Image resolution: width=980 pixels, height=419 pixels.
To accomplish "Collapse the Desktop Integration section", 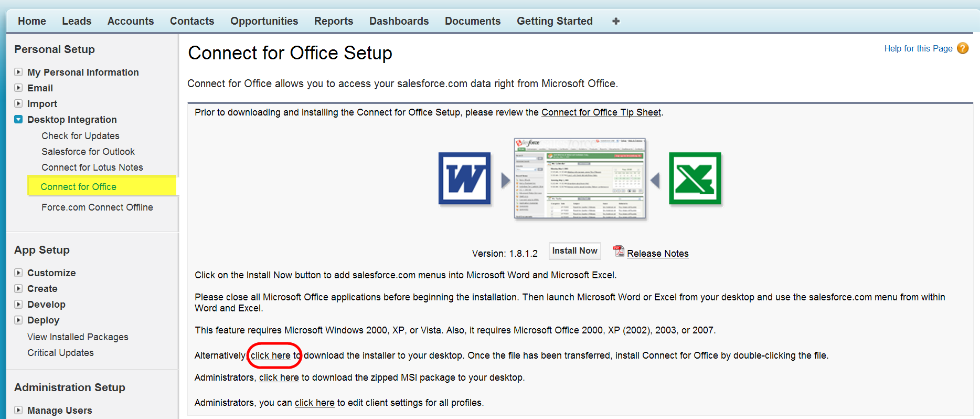I will [x=18, y=119].
